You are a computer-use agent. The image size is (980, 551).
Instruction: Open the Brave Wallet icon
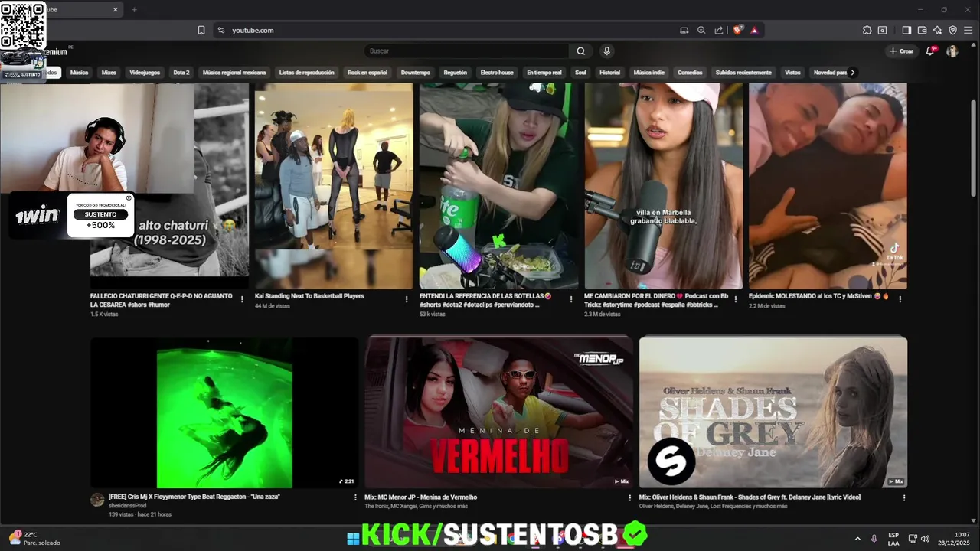(x=922, y=30)
